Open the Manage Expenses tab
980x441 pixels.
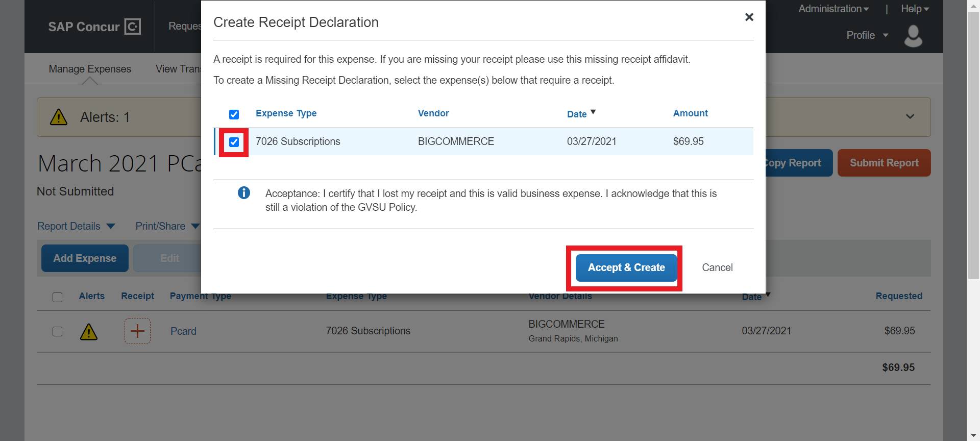(90, 69)
